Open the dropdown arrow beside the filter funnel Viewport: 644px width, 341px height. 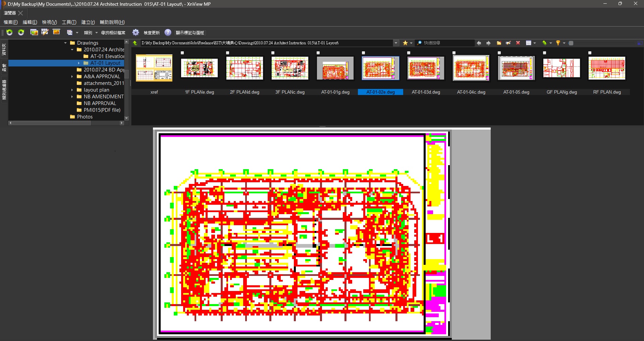point(564,43)
